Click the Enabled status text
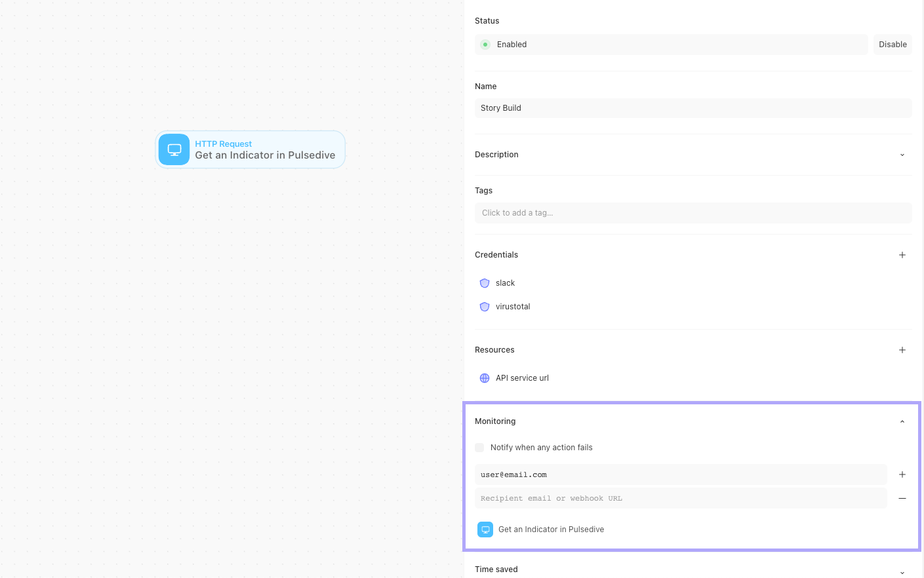 coord(512,45)
